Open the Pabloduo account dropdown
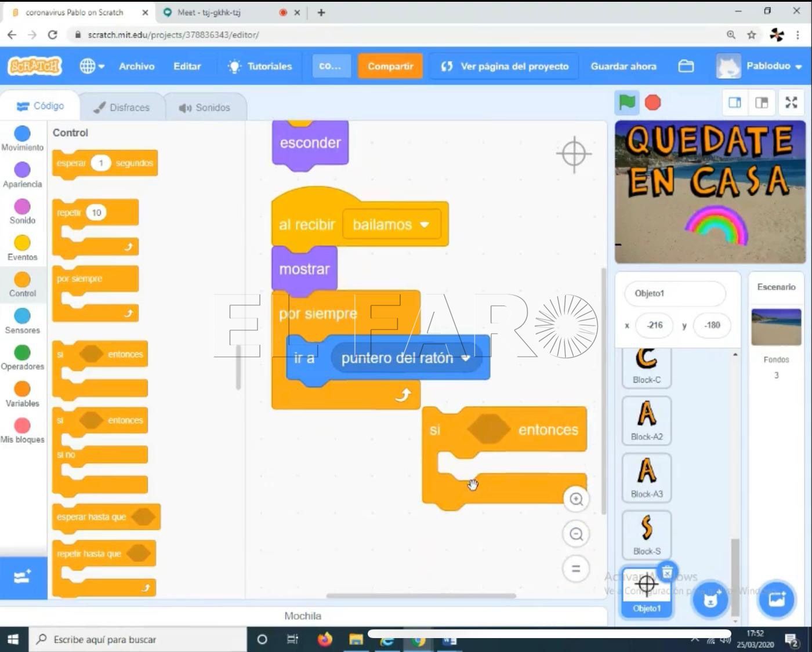Viewport: 812px width, 652px height. (x=759, y=66)
